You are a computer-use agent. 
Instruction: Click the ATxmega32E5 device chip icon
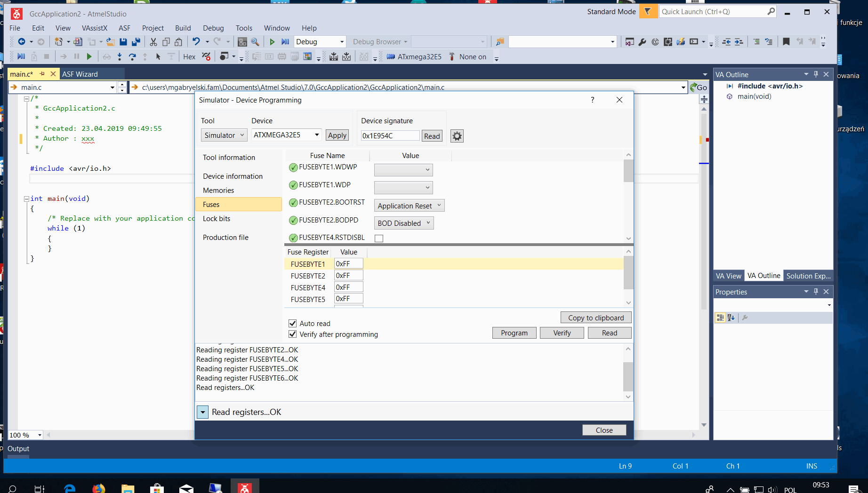tap(391, 57)
